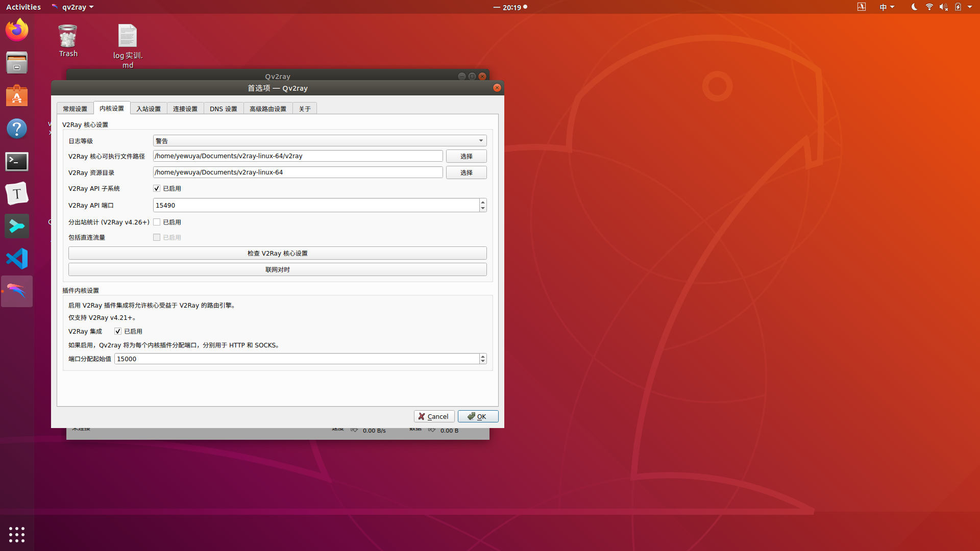The image size is (980, 551).
Task: Increase V2Ray API 端口 with up arrow
Action: pos(483,202)
